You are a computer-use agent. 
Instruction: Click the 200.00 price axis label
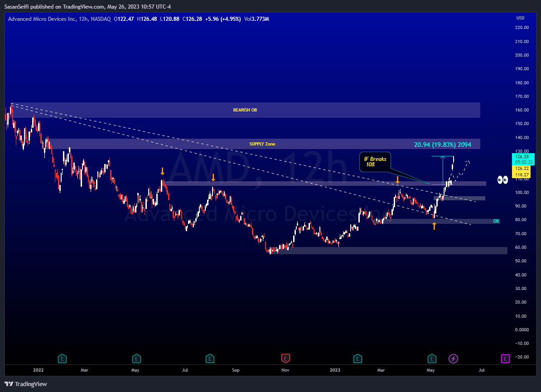click(522, 55)
